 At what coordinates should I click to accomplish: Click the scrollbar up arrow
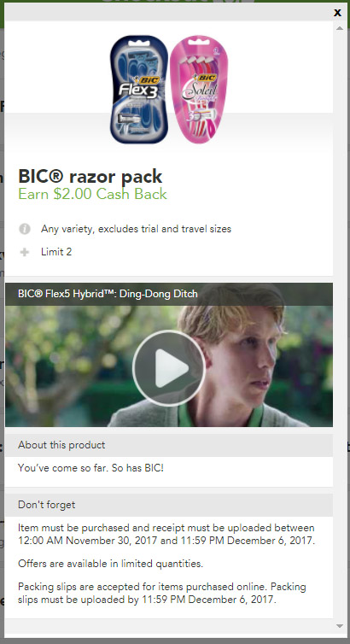tap(340, 28)
